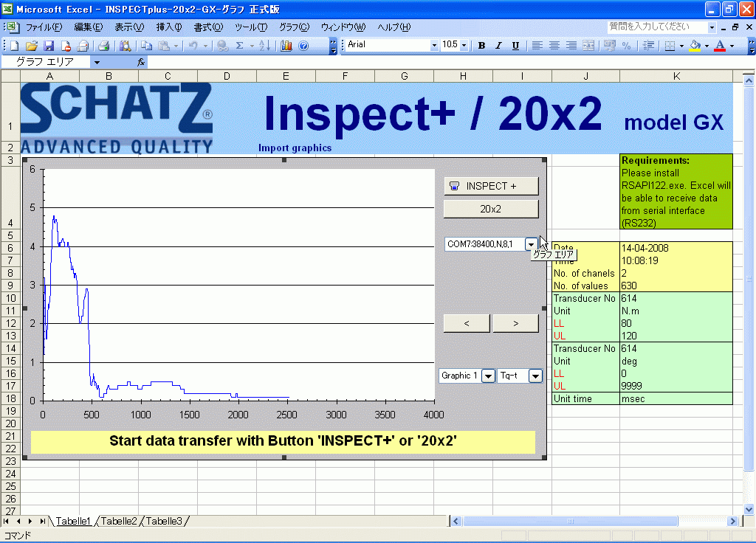Toggle Italic formatting
This screenshot has width=756, height=543.
tap(498, 46)
